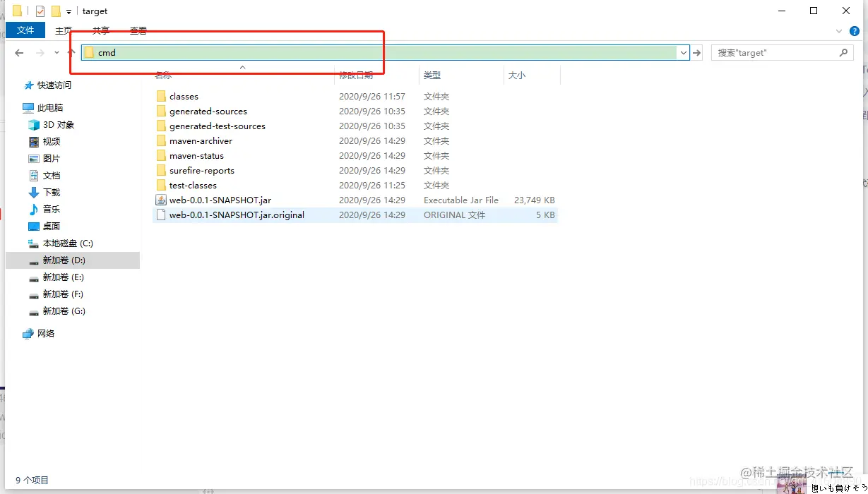
Task: Click the Executable Jar File type cell
Action: pyautogui.click(x=461, y=200)
